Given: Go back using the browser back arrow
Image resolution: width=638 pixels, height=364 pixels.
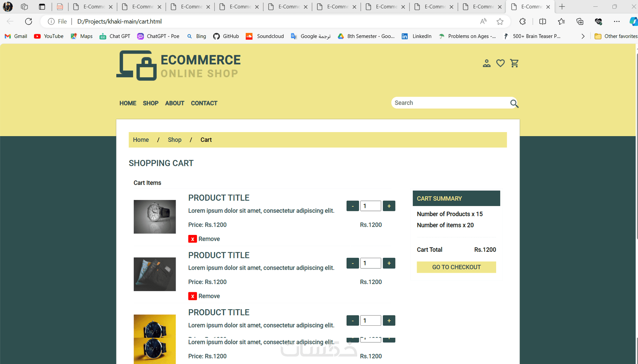Looking at the screenshot, I should [x=10, y=21].
